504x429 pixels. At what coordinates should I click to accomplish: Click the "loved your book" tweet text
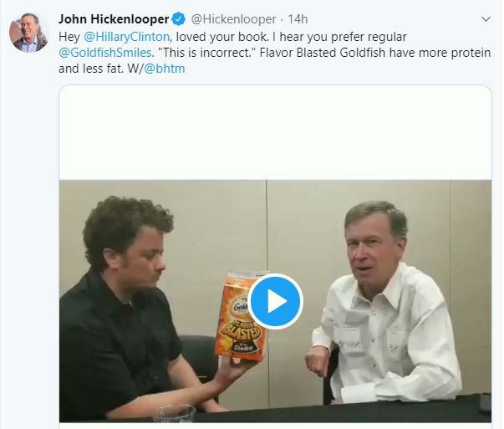[x=221, y=37]
